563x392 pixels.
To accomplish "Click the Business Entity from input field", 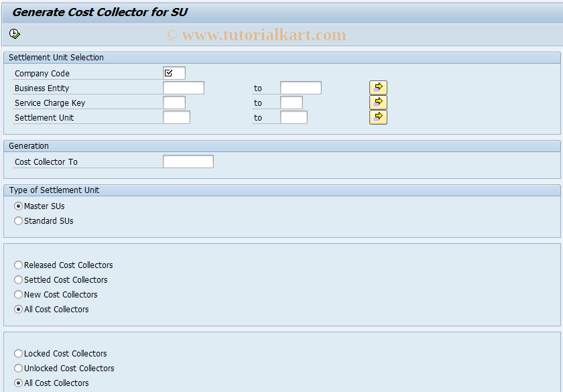I will click(183, 87).
